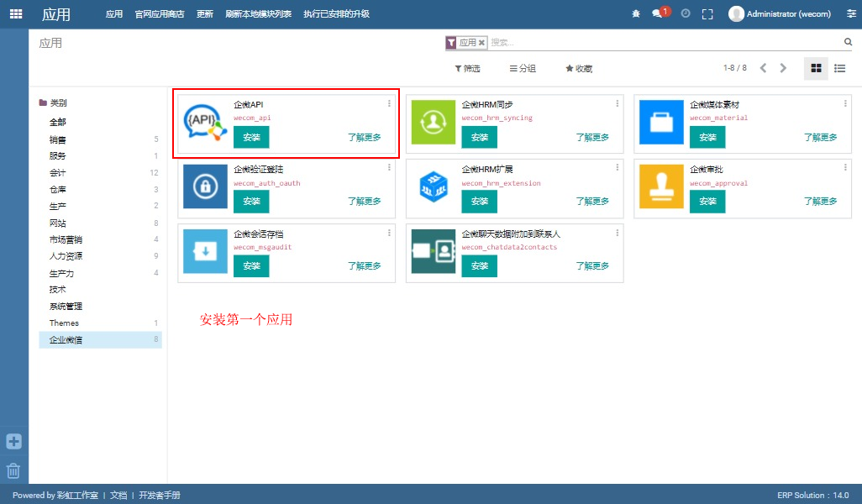Open the 筛选 filters dropdown

coord(467,68)
